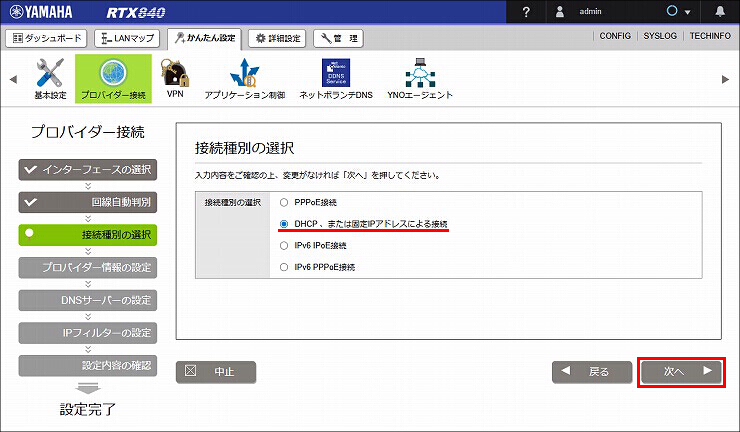The width and height of the screenshot is (740, 432).
Task: Click the 次へ next button
Action: (x=681, y=372)
